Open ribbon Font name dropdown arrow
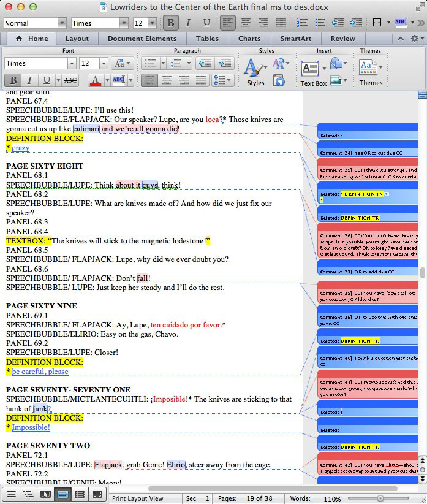The height and width of the screenshot is (504, 427). (72, 63)
